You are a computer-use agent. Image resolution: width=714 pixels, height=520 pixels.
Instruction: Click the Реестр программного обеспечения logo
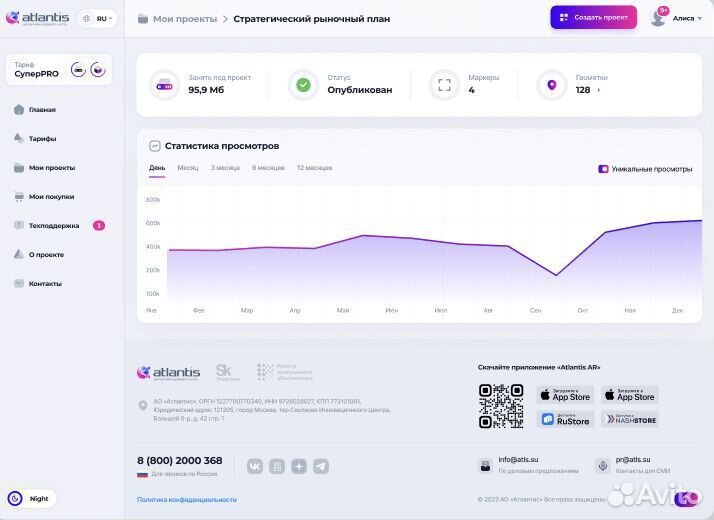(x=285, y=372)
